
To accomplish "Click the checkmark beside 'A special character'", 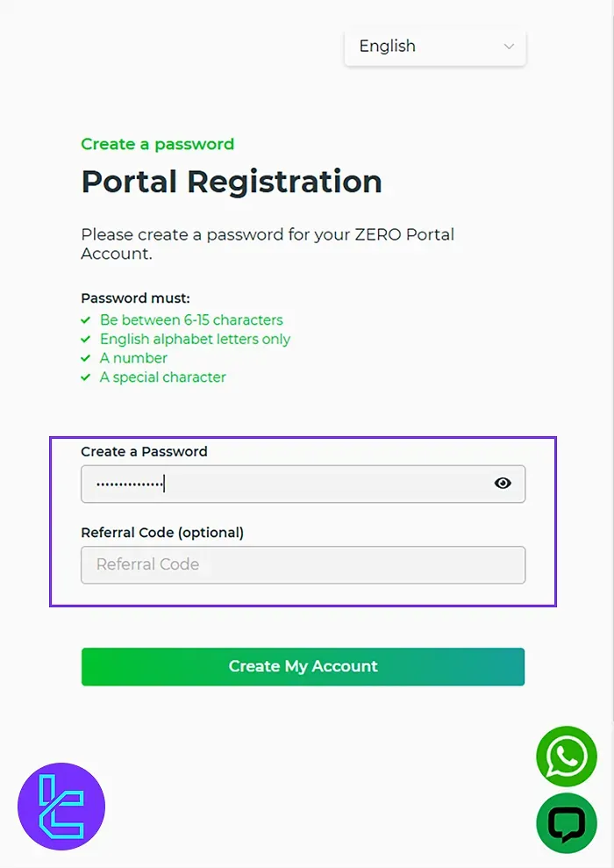I will tap(85, 377).
